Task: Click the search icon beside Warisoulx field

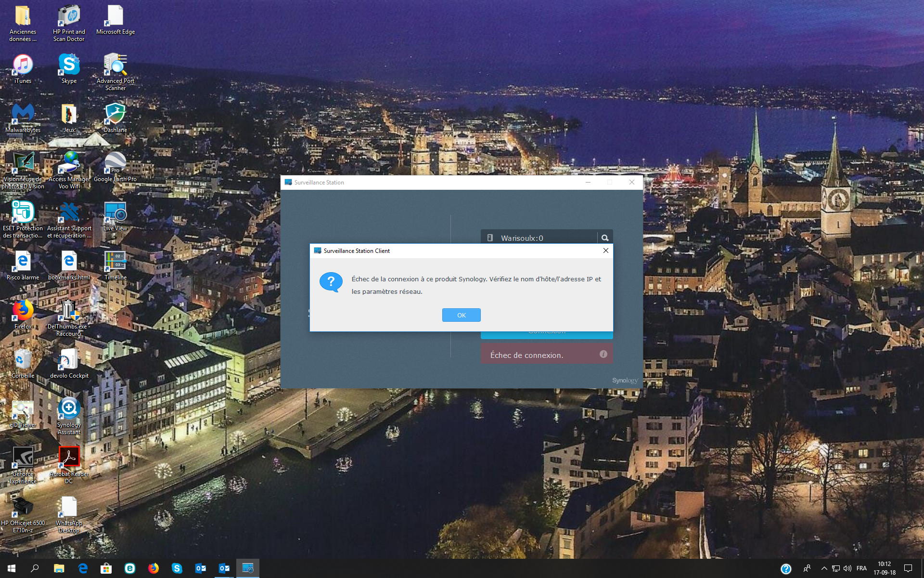Action: (605, 238)
